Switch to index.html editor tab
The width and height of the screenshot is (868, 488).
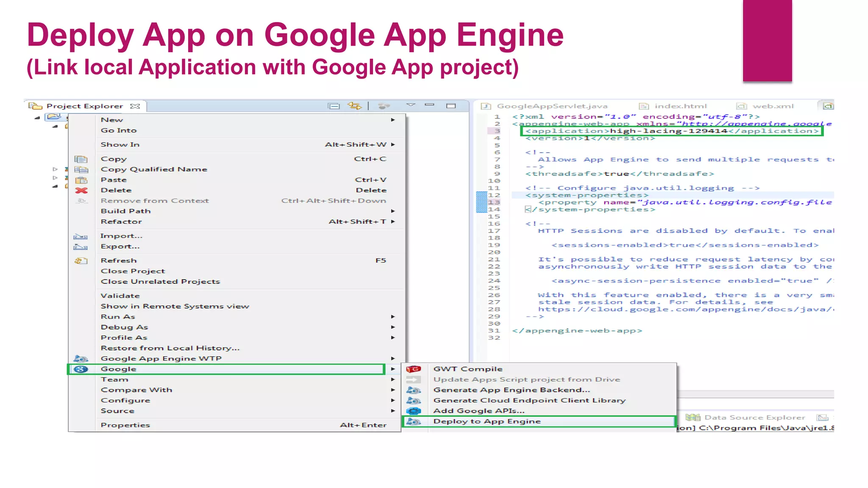(x=681, y=106)
